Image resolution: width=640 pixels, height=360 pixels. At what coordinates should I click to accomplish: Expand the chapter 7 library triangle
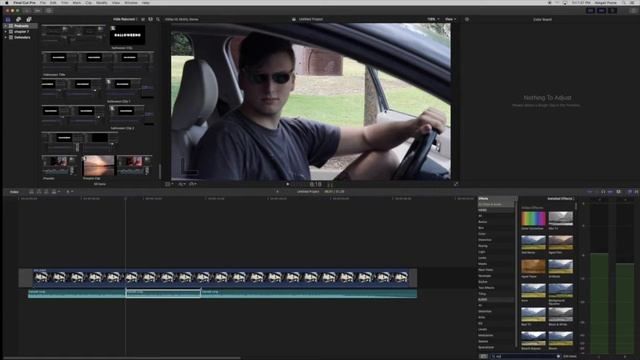point(6,31)
